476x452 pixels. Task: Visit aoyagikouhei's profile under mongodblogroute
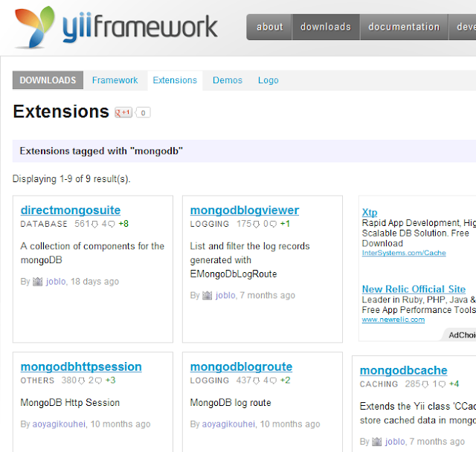pyautogui.click(x=228, y=424)
